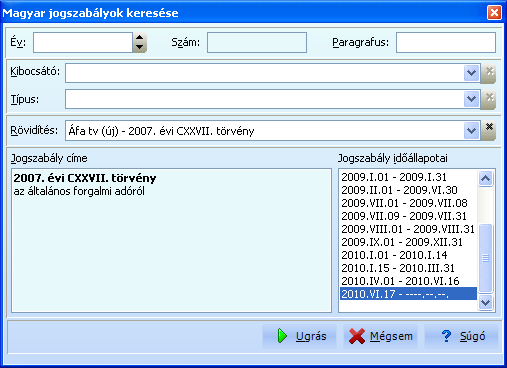
Task: Click the Szám number input field
Action: (x=257, y=42)
